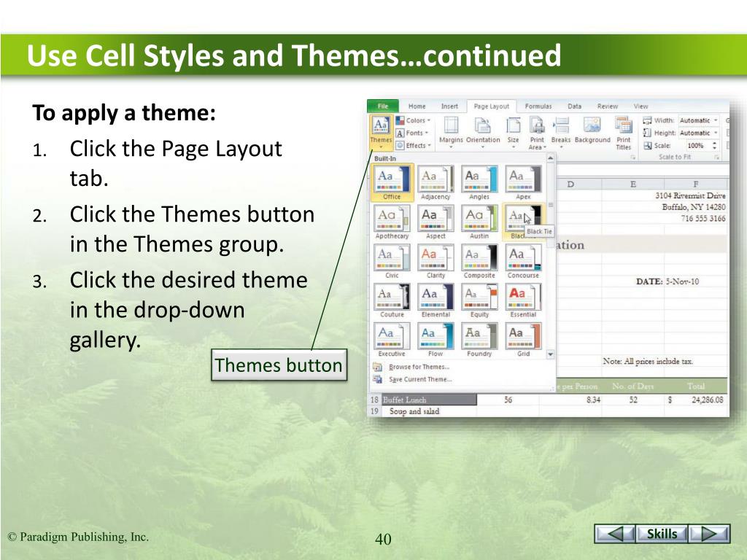The width and height of the screenshot is (747, 560).
Task: Switch to the Review tab
Action: tap(608, 106)
